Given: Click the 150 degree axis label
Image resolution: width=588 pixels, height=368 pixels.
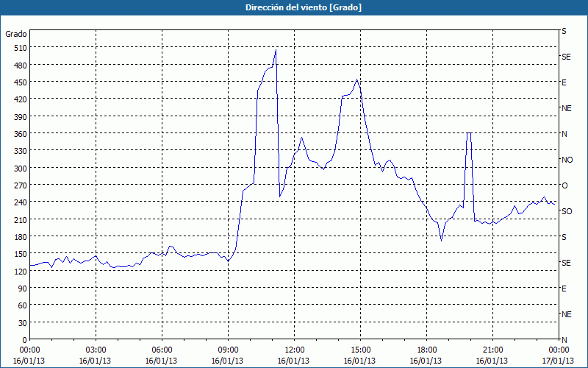Looking at the screenshot, I should coord(21,254).
